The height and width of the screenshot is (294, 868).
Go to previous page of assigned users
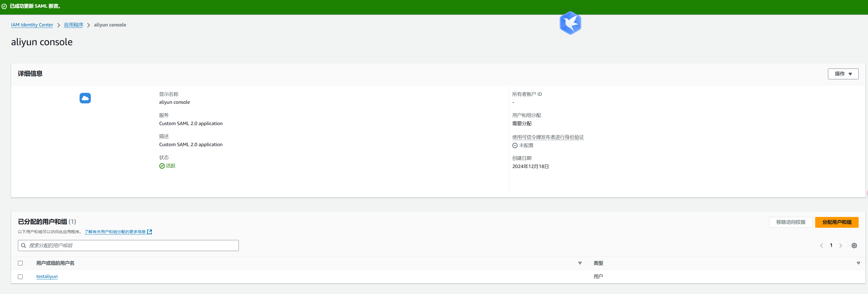(821, 245)
